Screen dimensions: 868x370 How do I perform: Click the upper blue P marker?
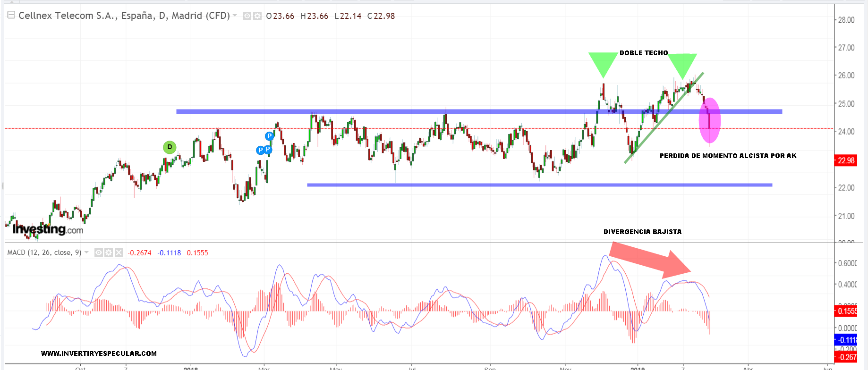coord(269,136)
